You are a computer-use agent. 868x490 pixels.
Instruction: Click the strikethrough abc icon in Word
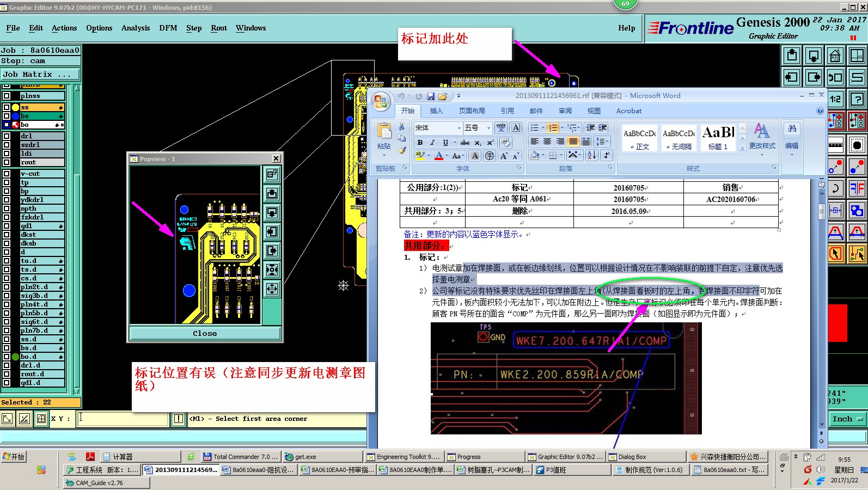click(x=464, y=143)
